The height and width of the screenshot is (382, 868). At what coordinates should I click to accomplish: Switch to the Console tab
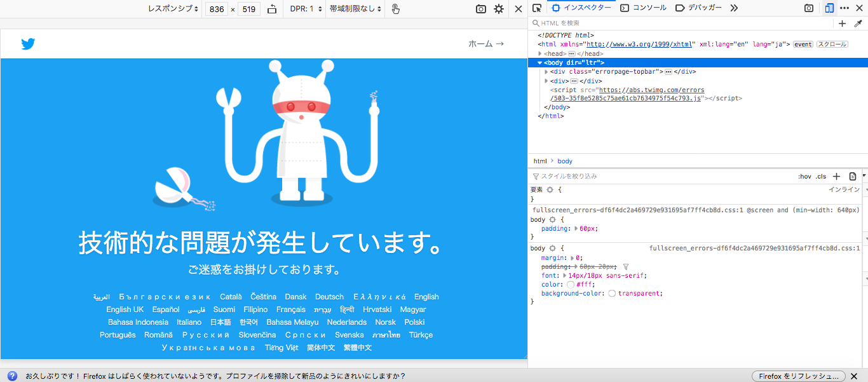(643, 8)
